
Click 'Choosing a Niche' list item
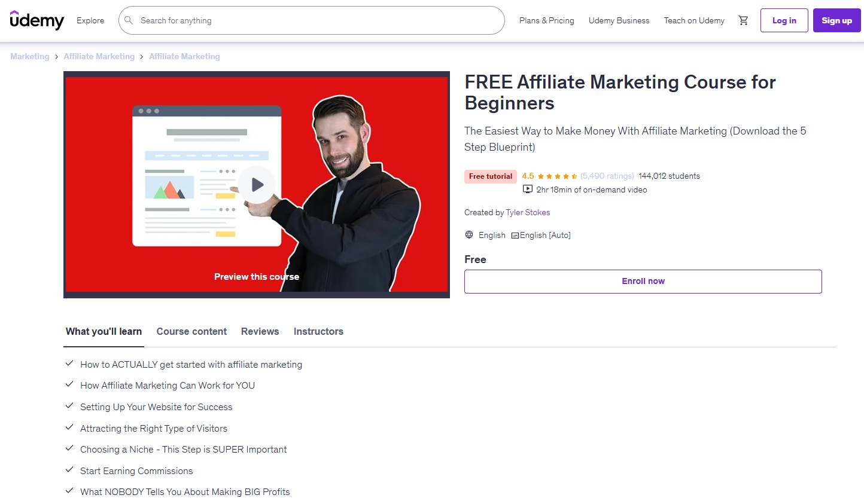click(184, 450)
